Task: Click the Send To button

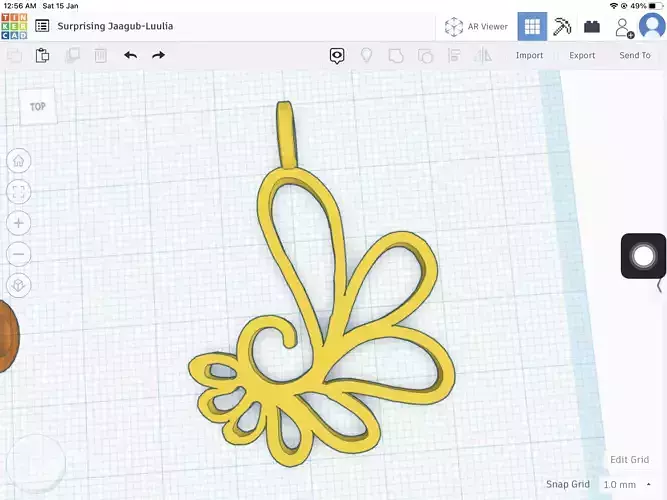Action: (x=635, y=55)
